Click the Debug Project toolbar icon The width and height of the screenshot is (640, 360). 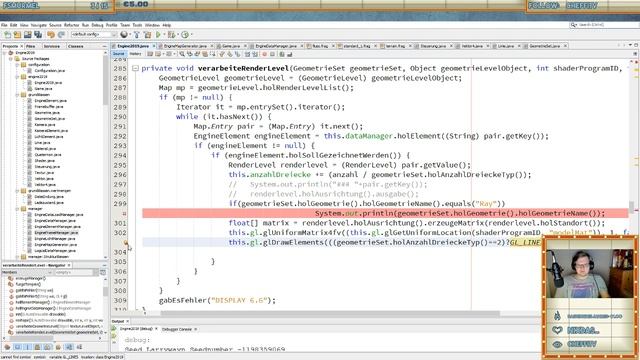[x=171, y=35]
